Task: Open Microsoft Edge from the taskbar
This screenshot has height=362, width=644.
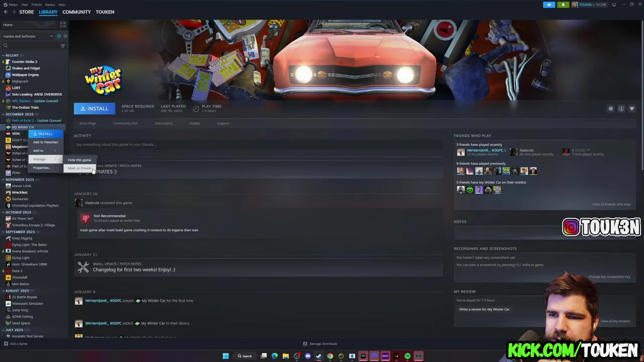Action: 275,356
